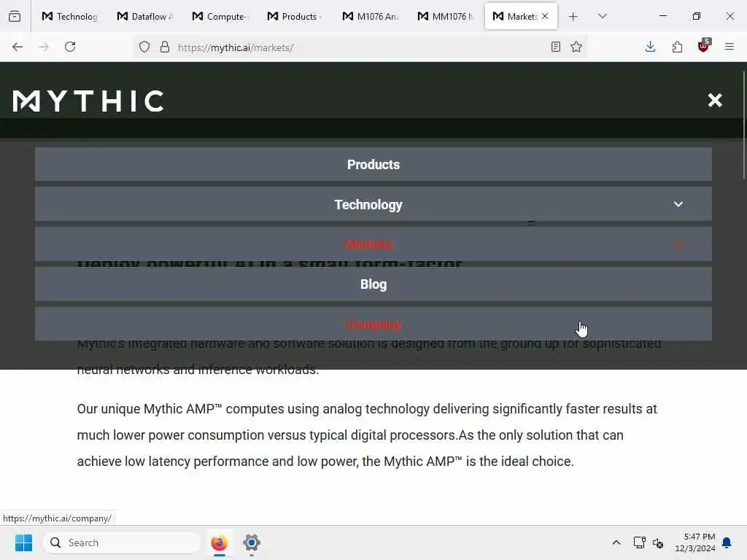Open Firefox from the taskbar
The height and width of the screenshot is (560, 747).
click(219, 542)
